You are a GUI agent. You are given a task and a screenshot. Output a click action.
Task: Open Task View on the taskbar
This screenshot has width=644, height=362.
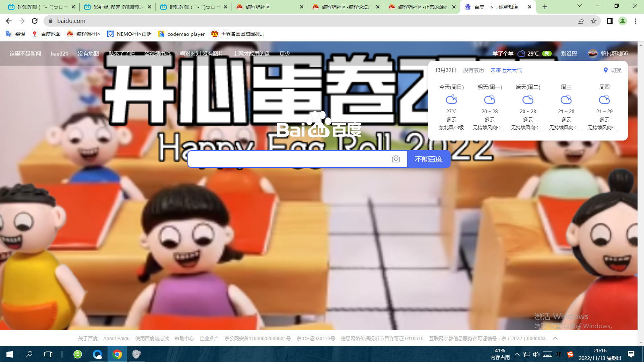tap(48, 354)
